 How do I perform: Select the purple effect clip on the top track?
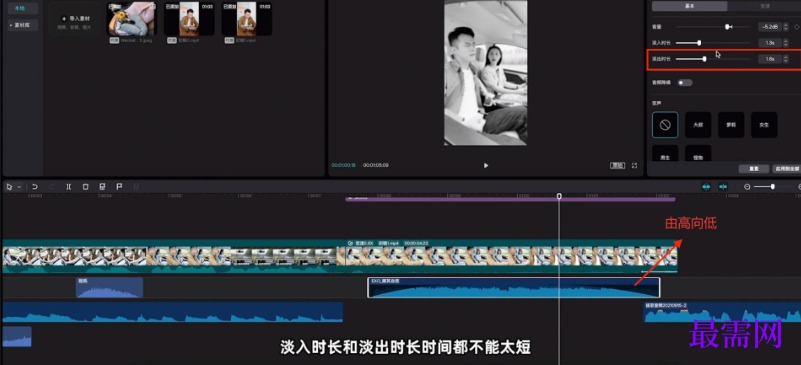510,199
